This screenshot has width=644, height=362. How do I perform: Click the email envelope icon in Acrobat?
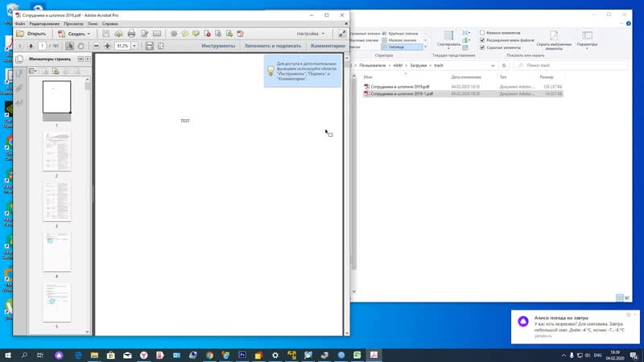pos(157,34)
